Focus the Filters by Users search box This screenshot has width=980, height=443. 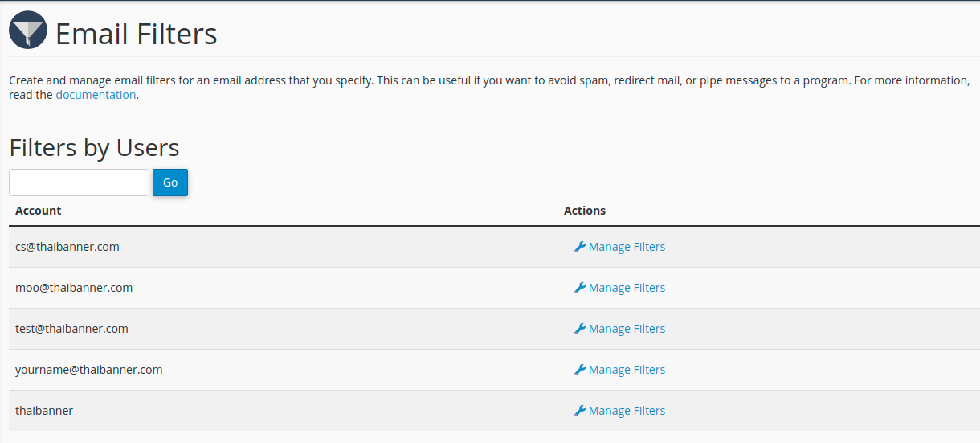click(x=79, y=183)
